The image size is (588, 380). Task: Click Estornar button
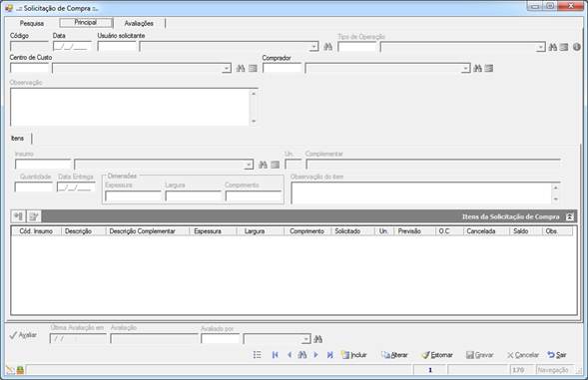[x=437, y=355]
